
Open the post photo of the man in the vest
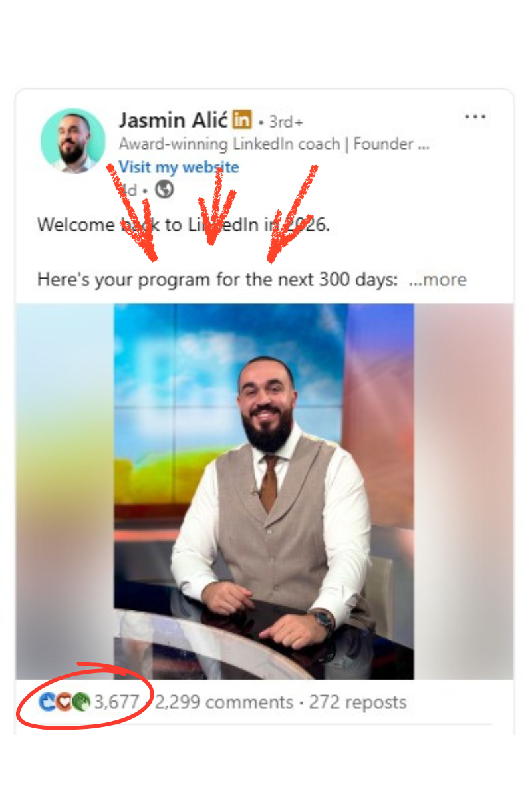tap(264, 491)
